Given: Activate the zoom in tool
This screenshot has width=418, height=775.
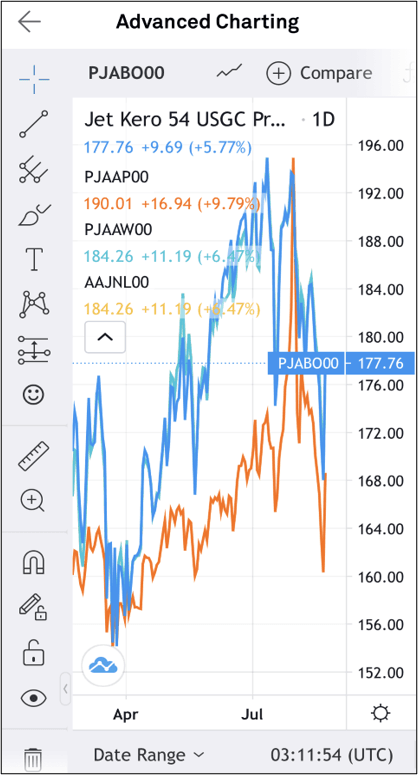Looking at the screenshot, I should tap(33, 501).
